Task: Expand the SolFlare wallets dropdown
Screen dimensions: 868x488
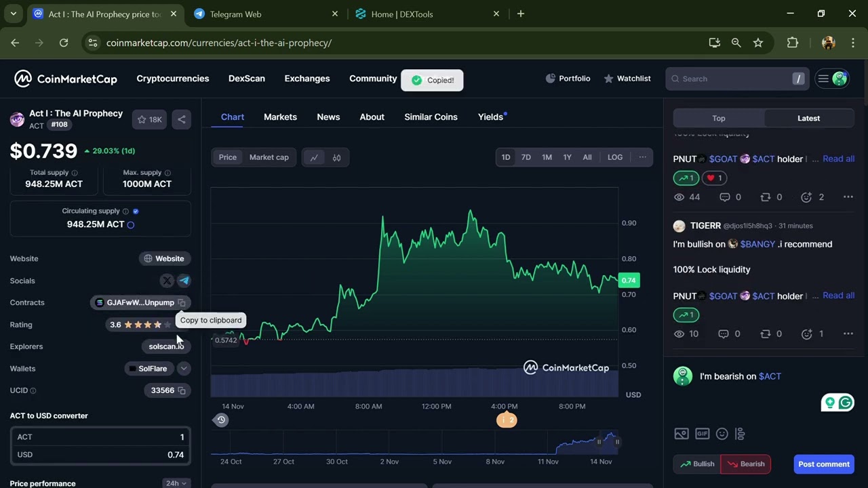Action: coord(184,369)
